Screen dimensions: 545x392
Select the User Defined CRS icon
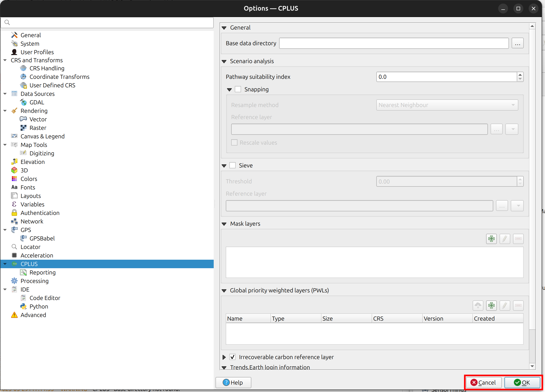pyautogui.click(x=23, y=85)
